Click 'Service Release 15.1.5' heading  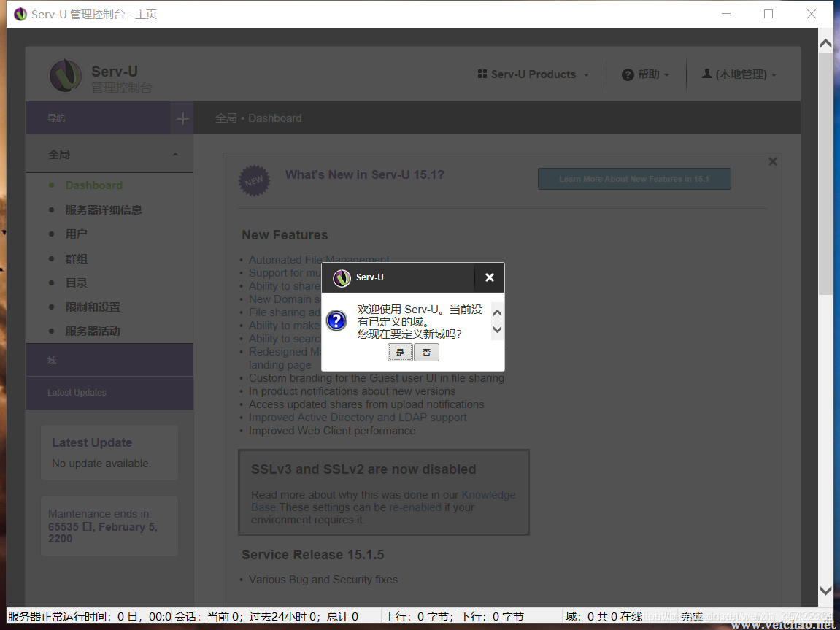pos(313,555)
